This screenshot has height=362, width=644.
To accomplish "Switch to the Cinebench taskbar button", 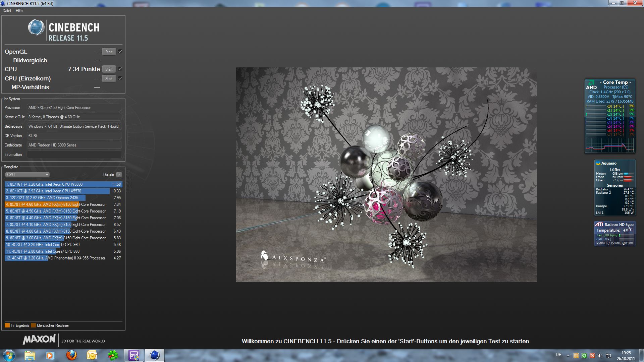I will [154, 355].
